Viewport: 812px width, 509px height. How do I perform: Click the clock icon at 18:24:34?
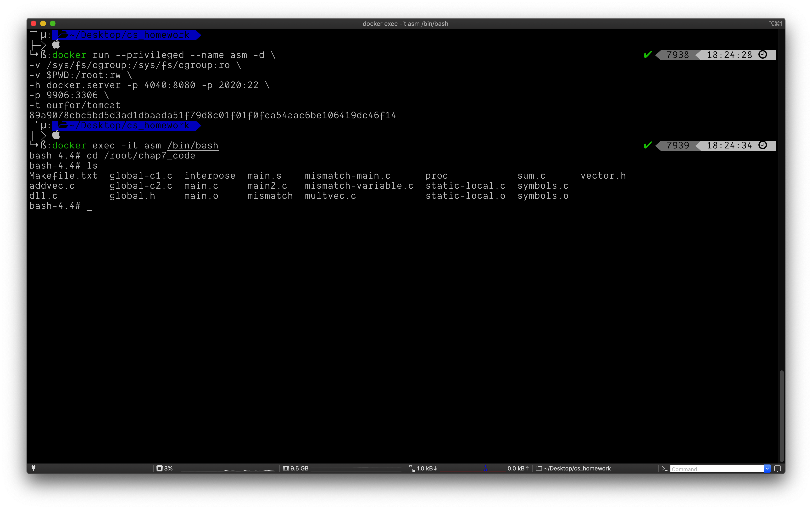[763, 145]
